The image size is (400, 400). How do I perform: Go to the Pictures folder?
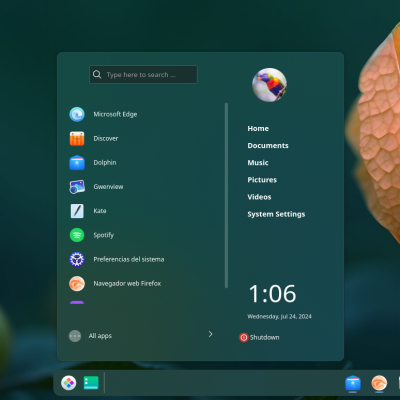[x=262, y=180]
